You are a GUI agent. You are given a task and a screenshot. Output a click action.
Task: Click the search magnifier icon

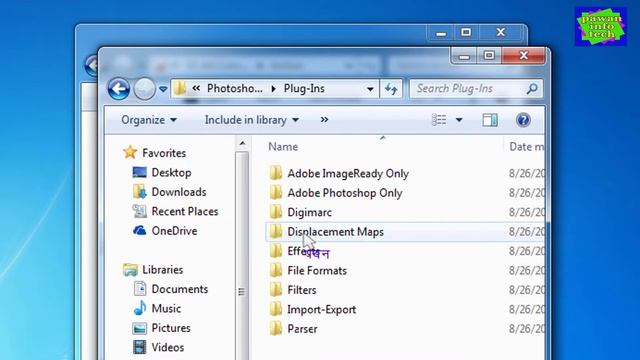point(531,89)
